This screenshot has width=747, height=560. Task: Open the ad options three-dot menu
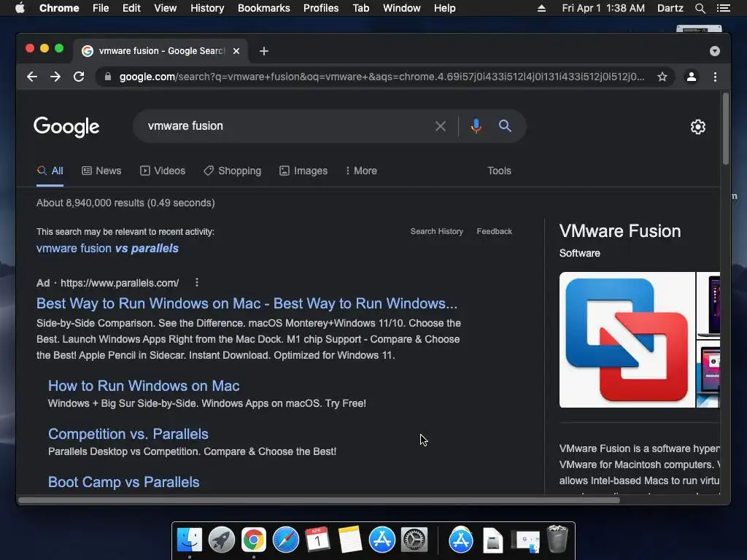[197, 282]
